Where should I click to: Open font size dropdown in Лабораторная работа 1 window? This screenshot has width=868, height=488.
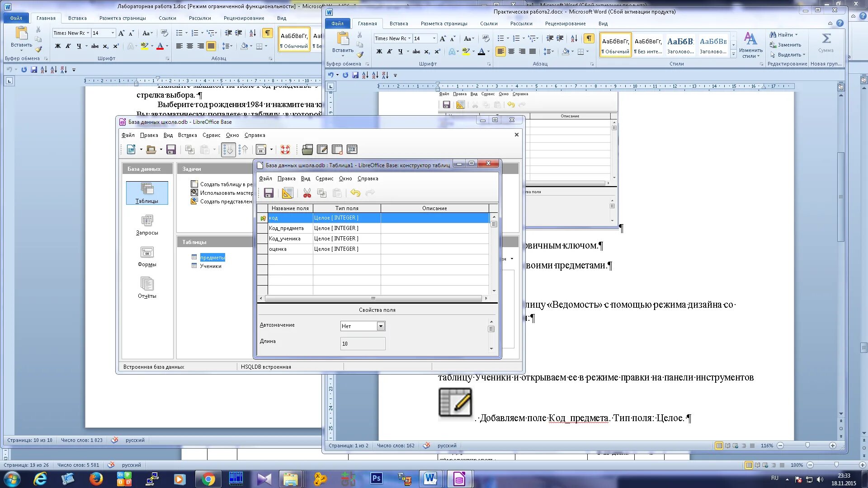pyautogui.click(x=113, y=33)
